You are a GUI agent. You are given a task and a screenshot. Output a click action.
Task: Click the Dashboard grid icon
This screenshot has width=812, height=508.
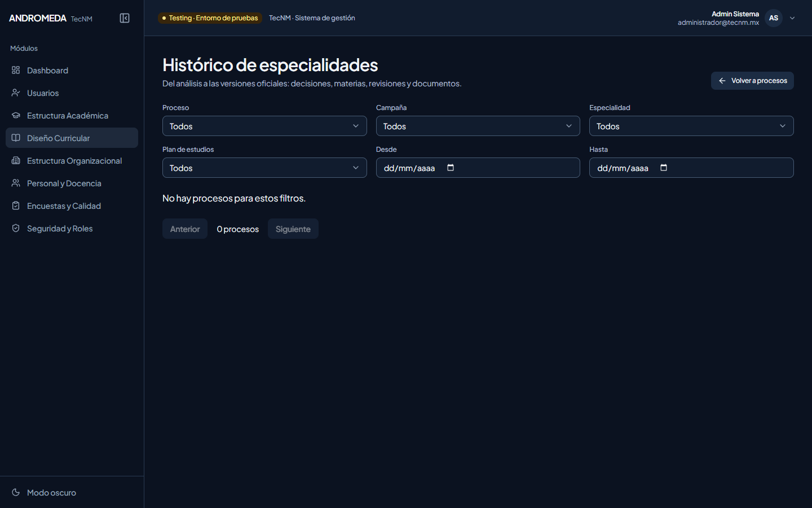click(x=16, y=70)
